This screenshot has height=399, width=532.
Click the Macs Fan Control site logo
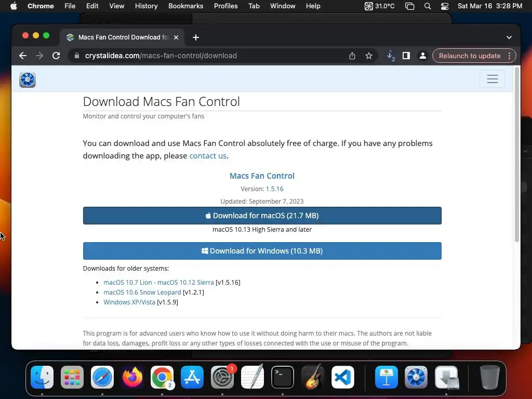[28, 79]
